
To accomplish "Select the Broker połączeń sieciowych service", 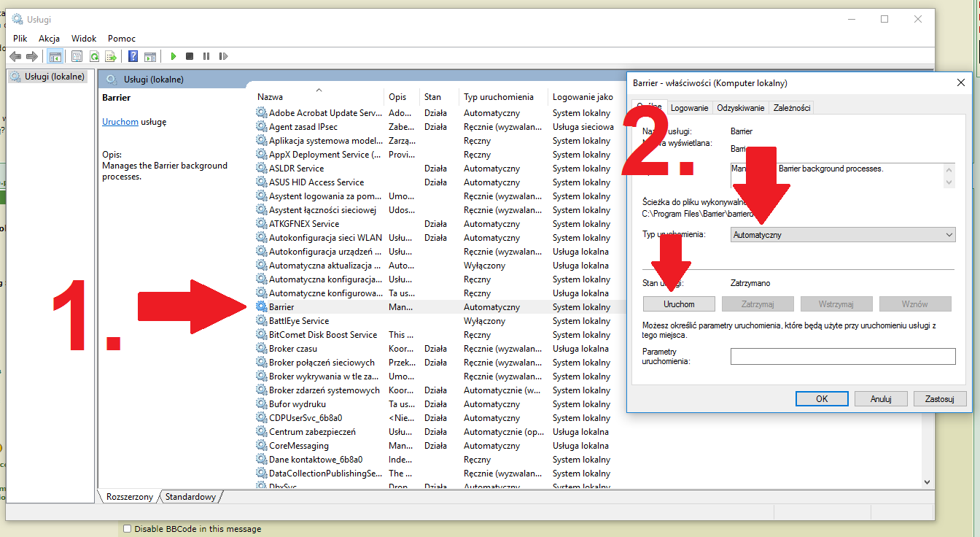I will tap(322, 363).
